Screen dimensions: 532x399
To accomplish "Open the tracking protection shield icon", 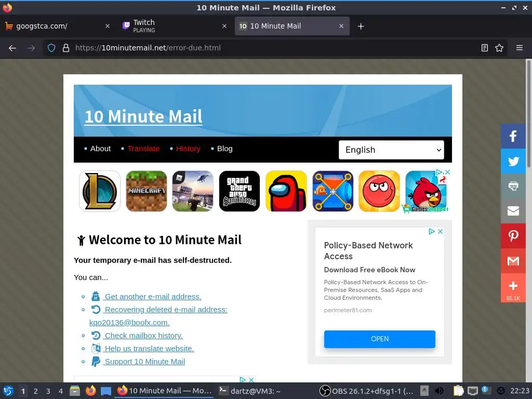I will 51,48.
